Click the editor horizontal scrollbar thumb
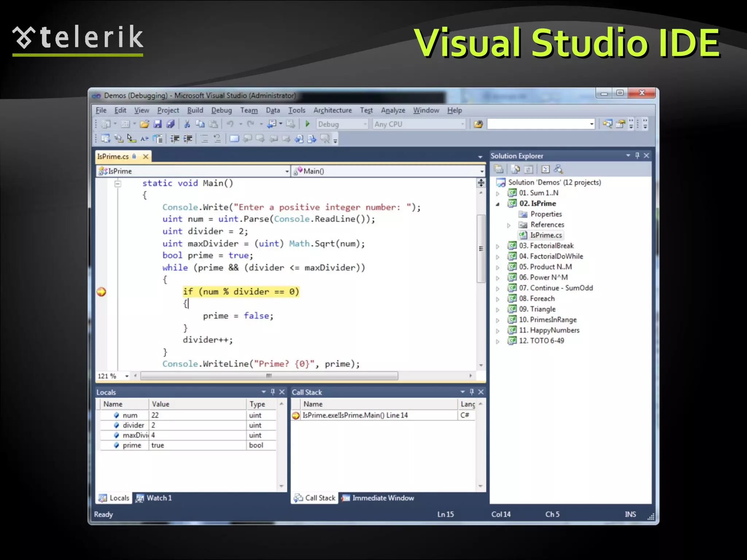The image size is (747, 560). (269, 376)
